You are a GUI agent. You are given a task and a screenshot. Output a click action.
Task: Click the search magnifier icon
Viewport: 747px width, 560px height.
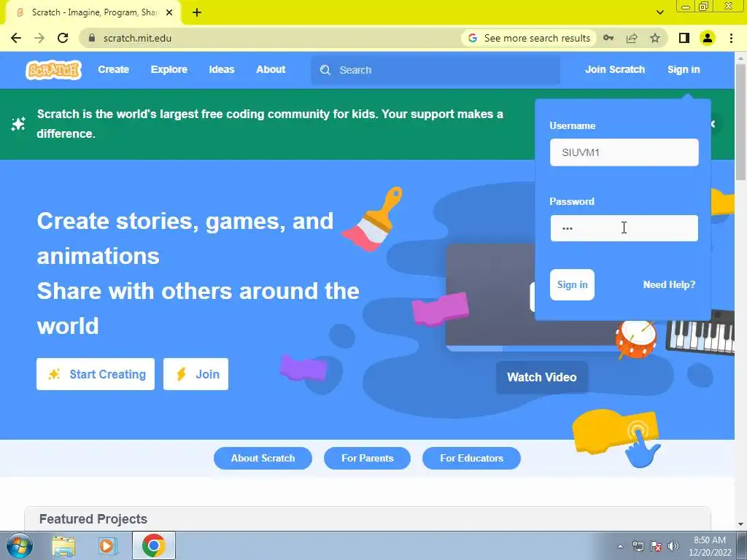325,70
